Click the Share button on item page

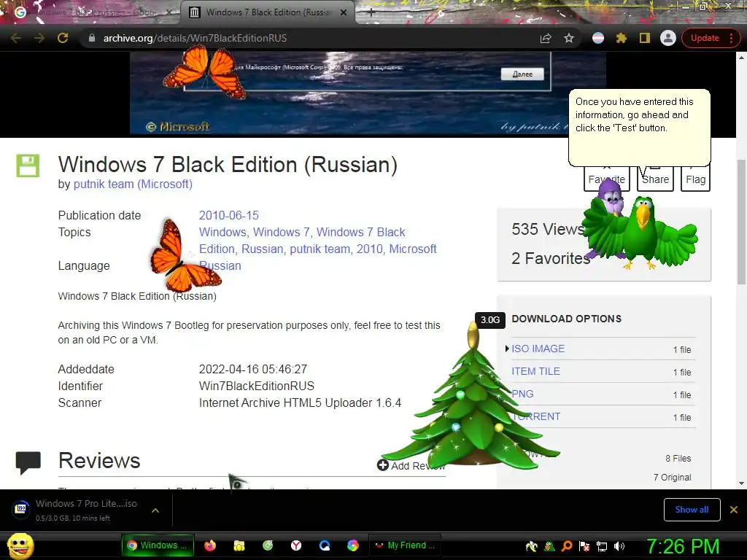coord(655,179)
